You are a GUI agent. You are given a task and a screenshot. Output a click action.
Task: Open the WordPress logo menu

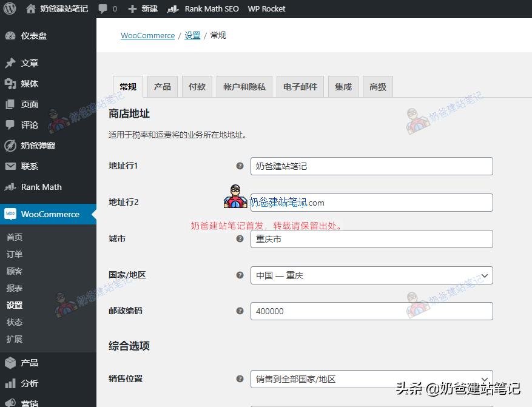click(8, 8)
